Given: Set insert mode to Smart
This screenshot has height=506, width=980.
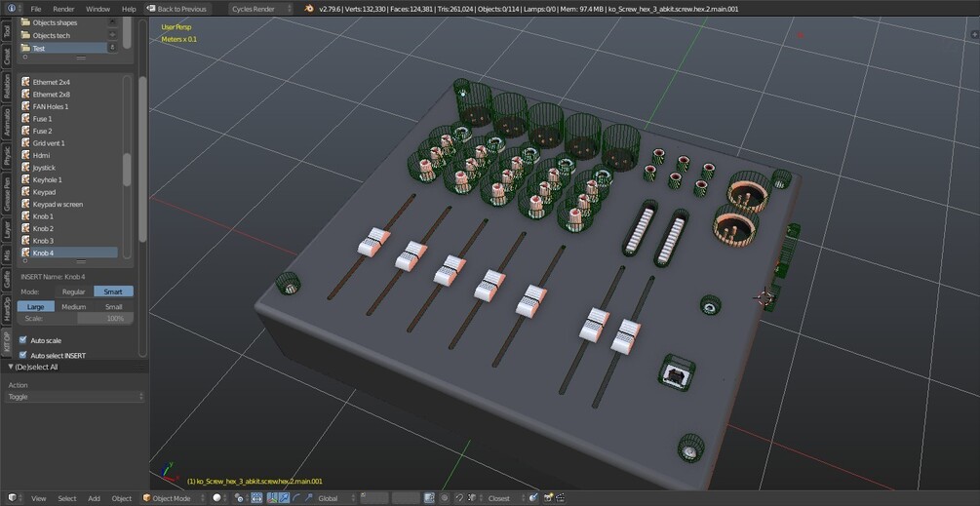Looking at the screenshot, I should [x=113, y=292].
